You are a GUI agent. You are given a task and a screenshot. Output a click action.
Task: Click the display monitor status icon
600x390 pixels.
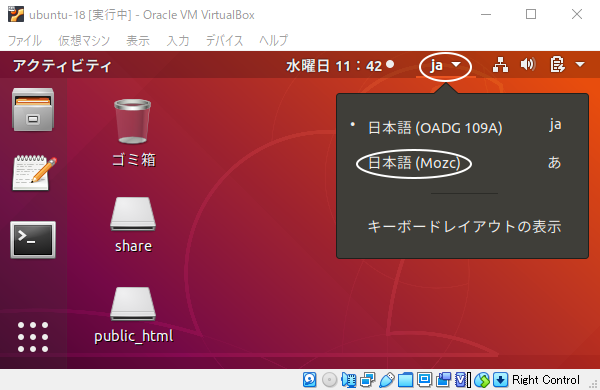pos(424,380)
